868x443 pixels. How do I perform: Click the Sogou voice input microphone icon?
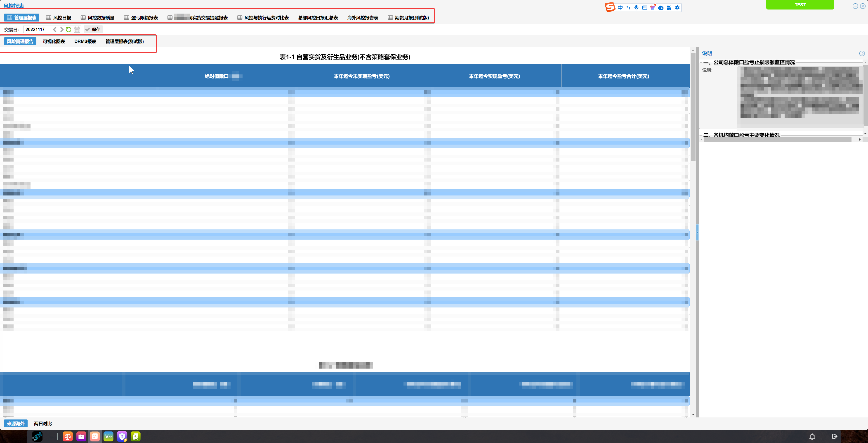[637, 7]
